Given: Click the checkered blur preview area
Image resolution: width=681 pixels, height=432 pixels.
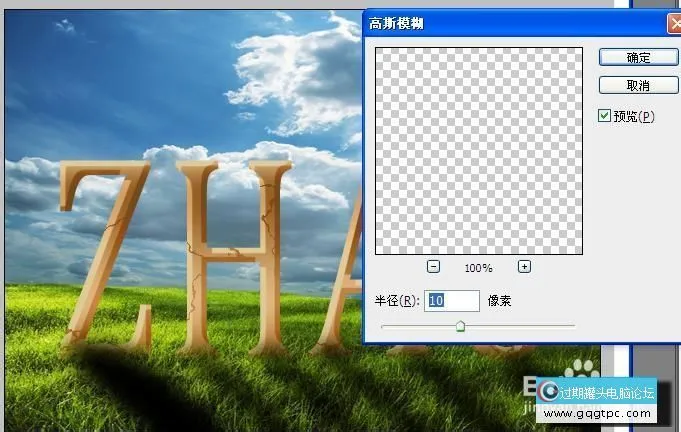Looking at the screenshot, I should click(479, 151).
